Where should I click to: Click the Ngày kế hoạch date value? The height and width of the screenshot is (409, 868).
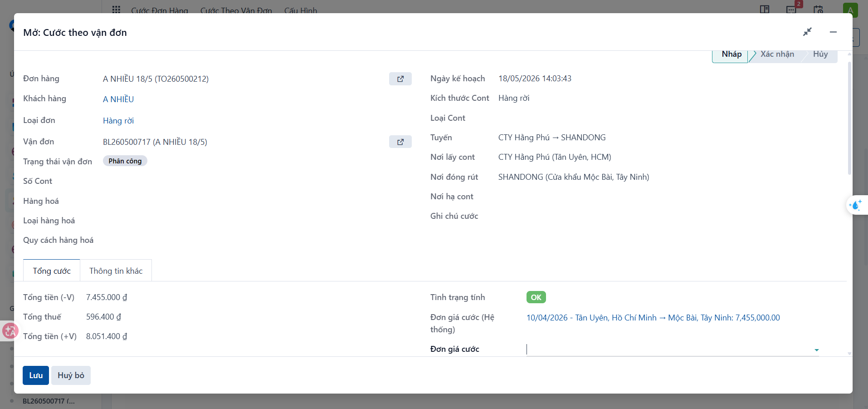tap(535, 79)
